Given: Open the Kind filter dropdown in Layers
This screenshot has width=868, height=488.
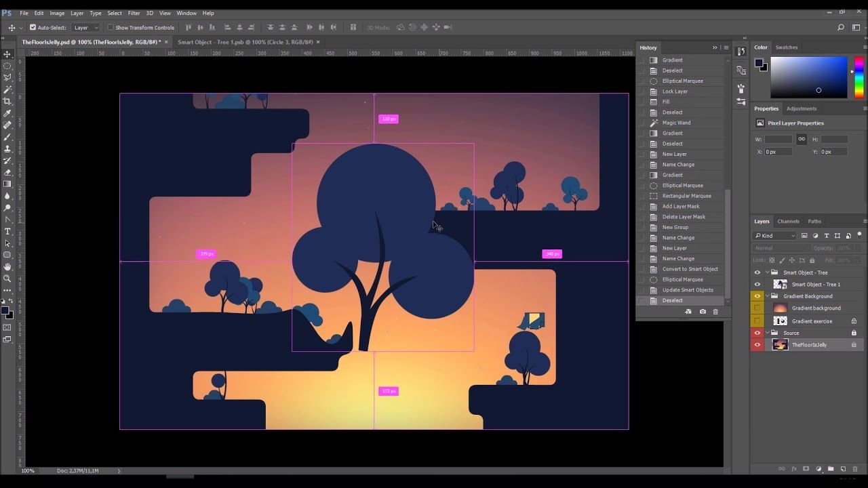Looking at the screenshot, I should (x=774, y=236).
